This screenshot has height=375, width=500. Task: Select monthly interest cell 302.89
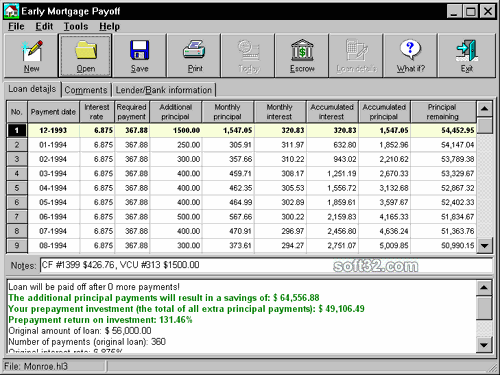pos(280,202)
